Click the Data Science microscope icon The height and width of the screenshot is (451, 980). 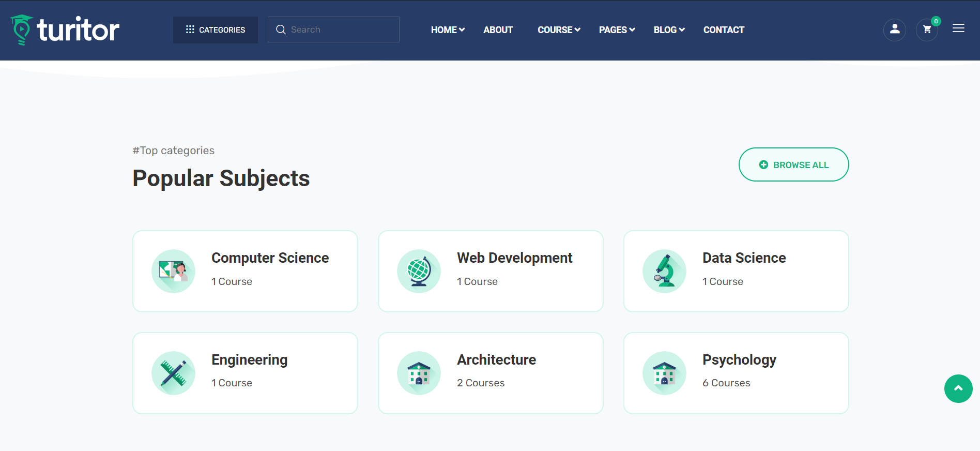coord(664,271)
